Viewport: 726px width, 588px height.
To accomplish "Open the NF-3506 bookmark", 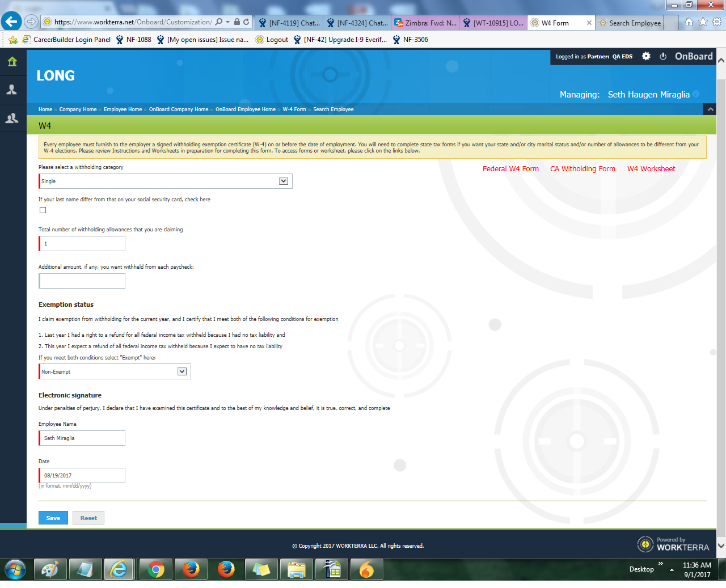I will [411, 40].
